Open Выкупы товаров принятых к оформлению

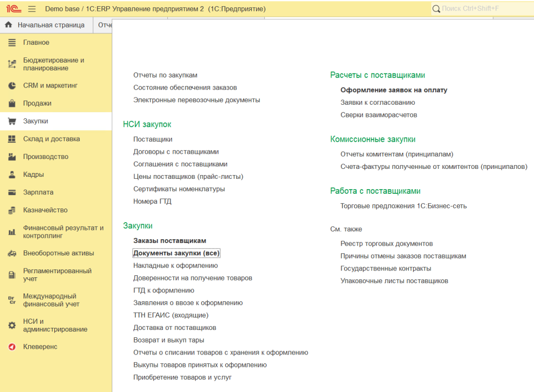tap(200, 365)
